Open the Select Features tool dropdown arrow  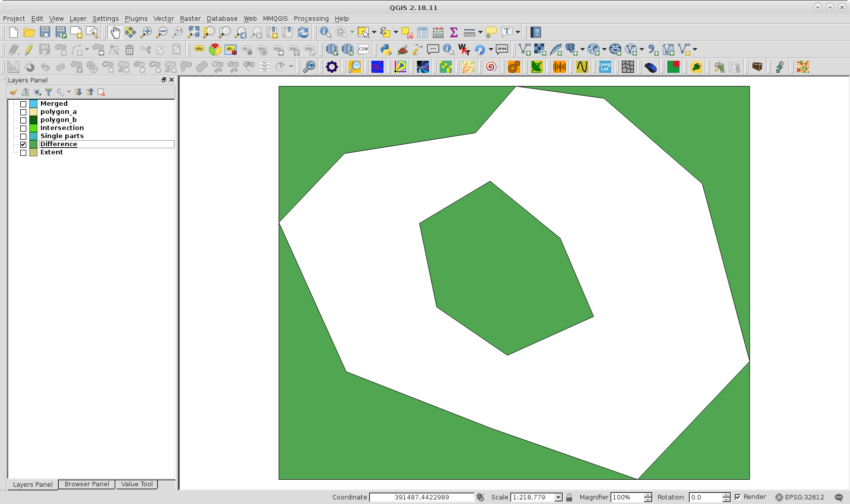coord(374,32)
